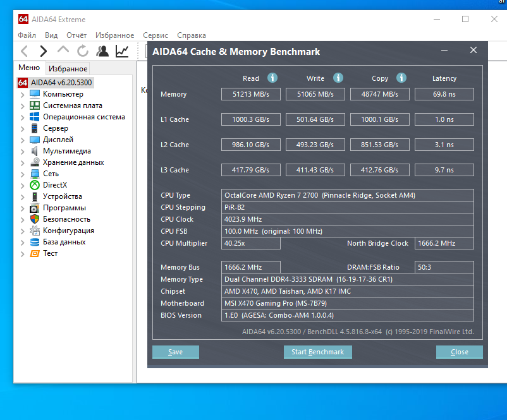Screen dimensions: 507x420
Task: Click the L1 Cache Write 501.64 GB/s field
Action: 315,119
